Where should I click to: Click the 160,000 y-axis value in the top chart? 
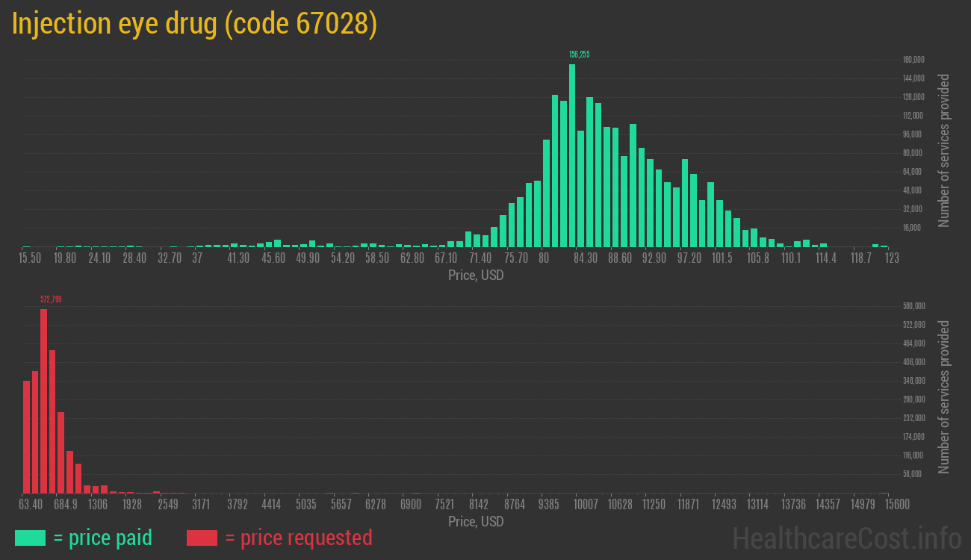point(913,60)
